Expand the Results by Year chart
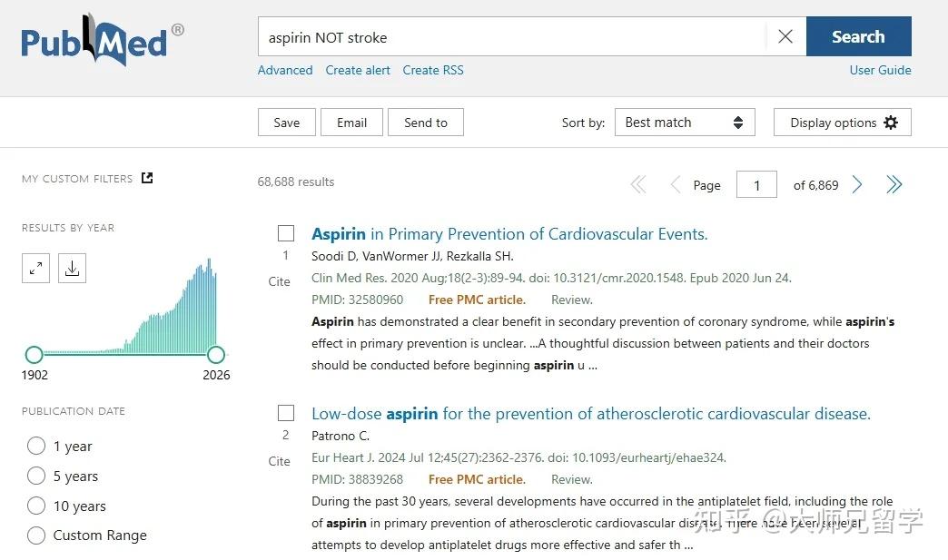Screen dimensions: 948x560 coord(35,268)
